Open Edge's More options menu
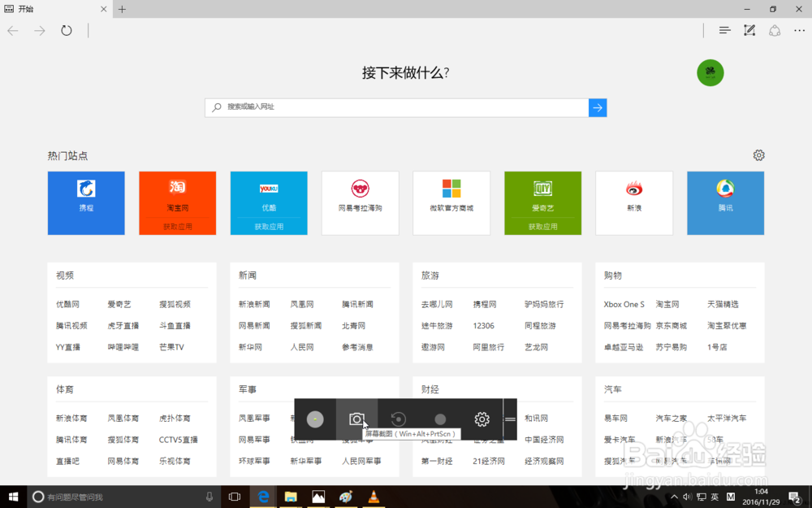Image resolution: width=812 pixels, height=508 pixels. [799, 30]
